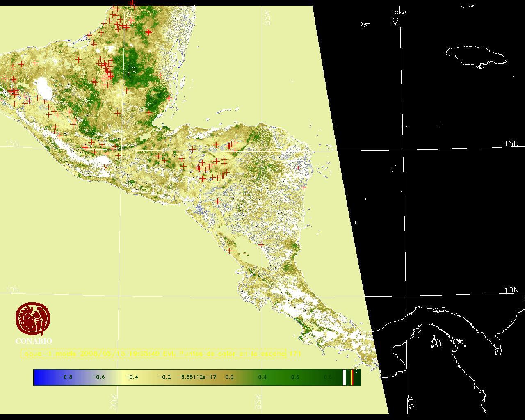Click the red hot spot on Nicaragua's Caribbean coast
This screenshot has width=525, height=420.
tap(304, 187)
